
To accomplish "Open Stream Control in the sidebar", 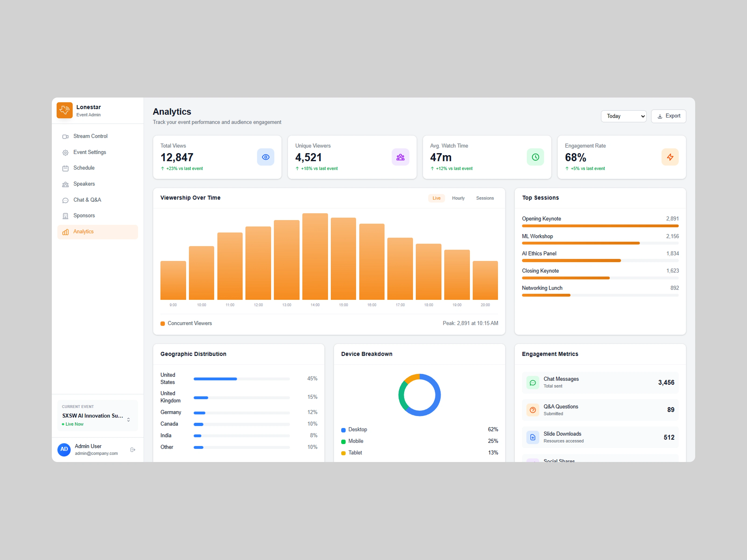I will 90,136.
